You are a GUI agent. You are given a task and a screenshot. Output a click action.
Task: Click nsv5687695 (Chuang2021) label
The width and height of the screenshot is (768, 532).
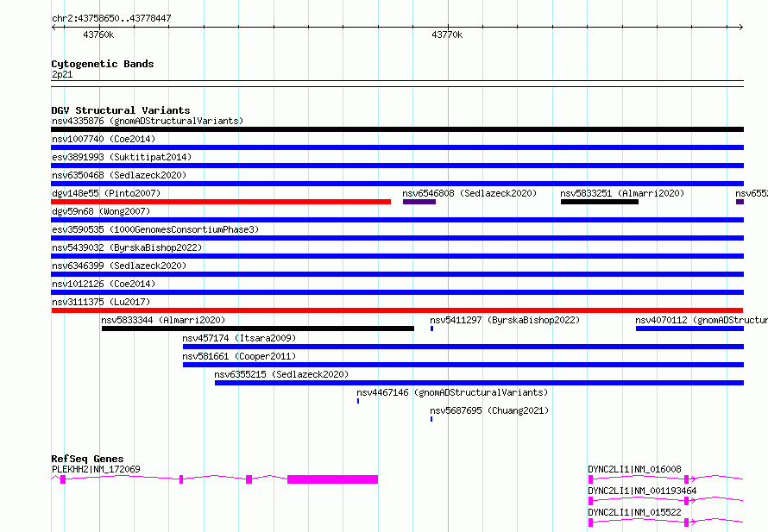coord(489,410)
